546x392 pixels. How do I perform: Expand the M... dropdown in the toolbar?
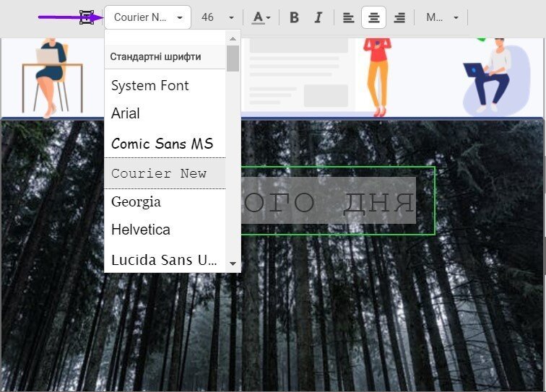pyautogui.click(x=442, y=17)
